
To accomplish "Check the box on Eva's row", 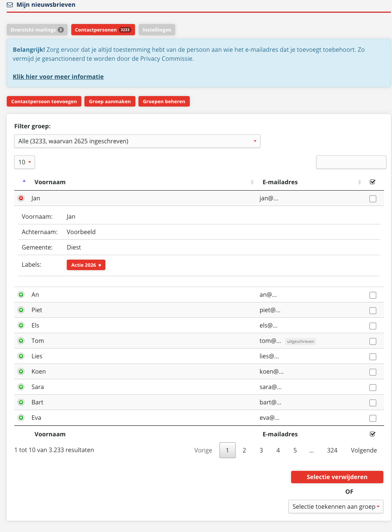I will [x=373, y=418].
